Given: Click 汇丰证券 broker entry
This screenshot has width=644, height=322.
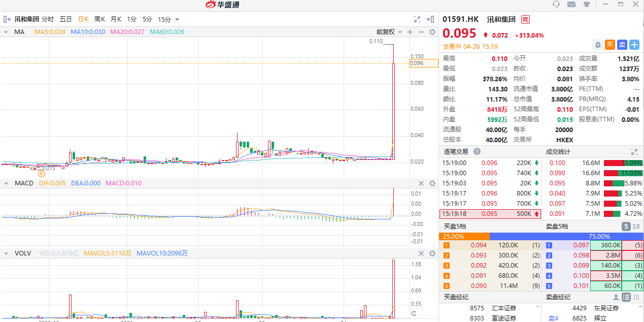Looking at the screenshot, I should tap(505, 308).
